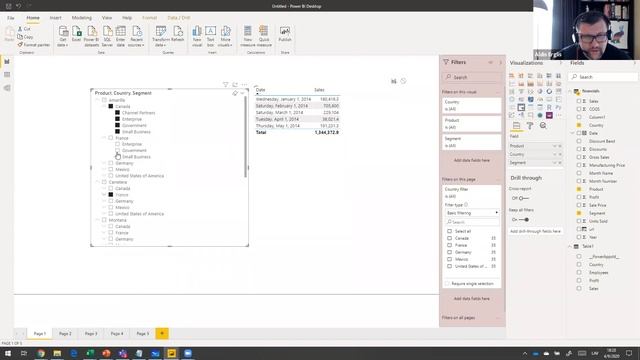Open Segment field well dropdown arrow
This screenshot has width=640, height=360.
[x=554, y=163]
